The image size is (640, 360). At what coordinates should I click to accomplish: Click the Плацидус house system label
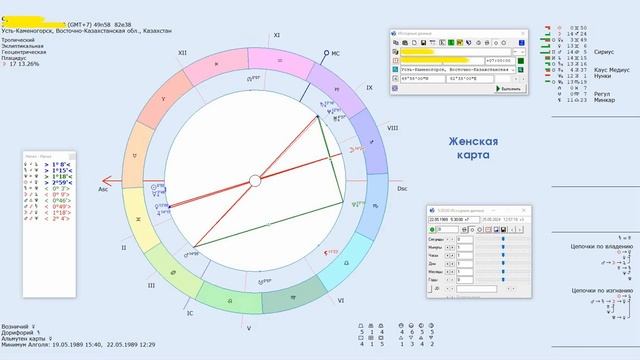tap(14, 58)
